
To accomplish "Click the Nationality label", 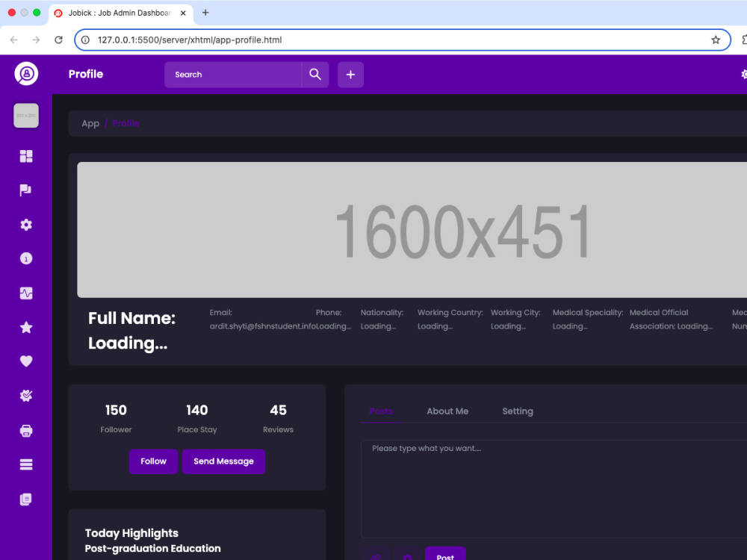I will coord(382,313).
